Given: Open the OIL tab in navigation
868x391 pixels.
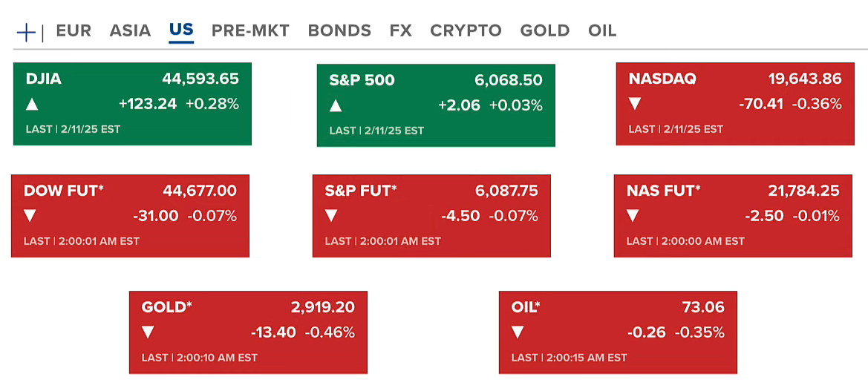Looking at the screenshot, I should click(602, 30).
